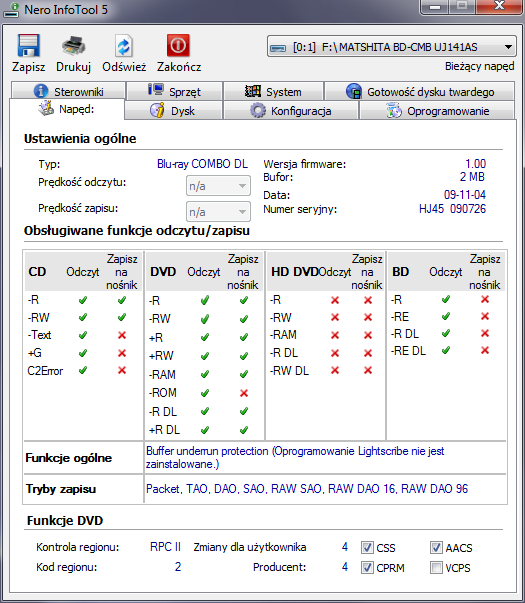Screen dimensions: 525x603
Task: Click the Gotowość dysku twardego globe icon
Action: pyautogui.click(x=353, y=91)
